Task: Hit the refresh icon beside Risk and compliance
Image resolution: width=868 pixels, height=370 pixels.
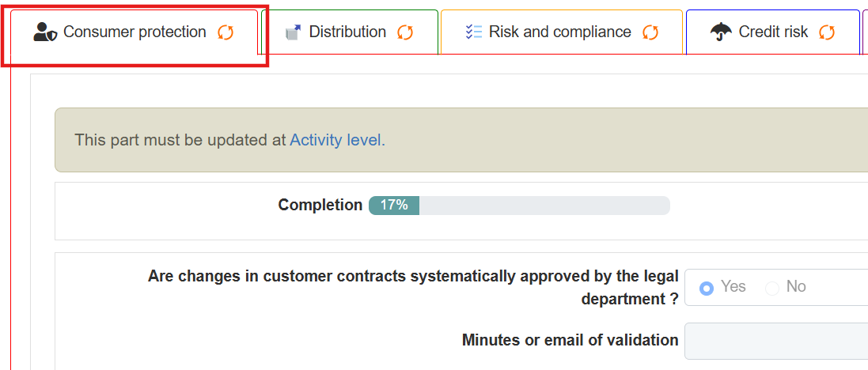Action: pyautogui.click(x=650, y=32)
